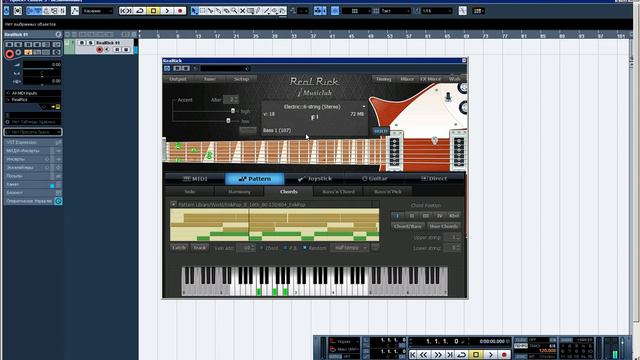Open RealRick Setup tab
Image resolution: width=640 pixels, height=360 pixels.
[241, 79]
